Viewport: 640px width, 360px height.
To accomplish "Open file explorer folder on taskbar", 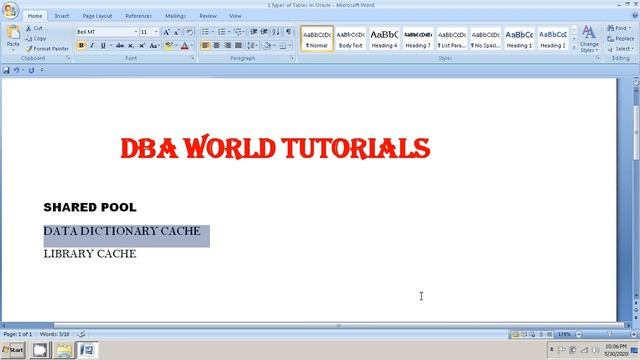I will coord(64,350).
